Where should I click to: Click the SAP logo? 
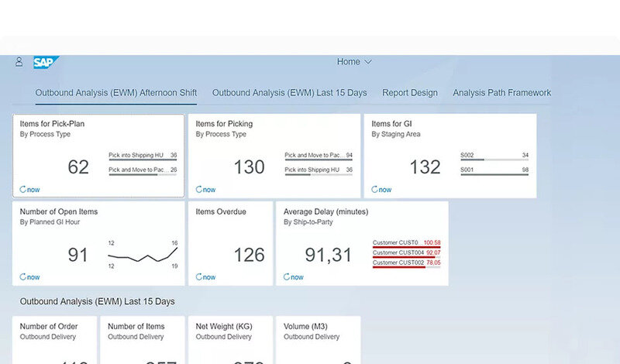tap(45, 62)
